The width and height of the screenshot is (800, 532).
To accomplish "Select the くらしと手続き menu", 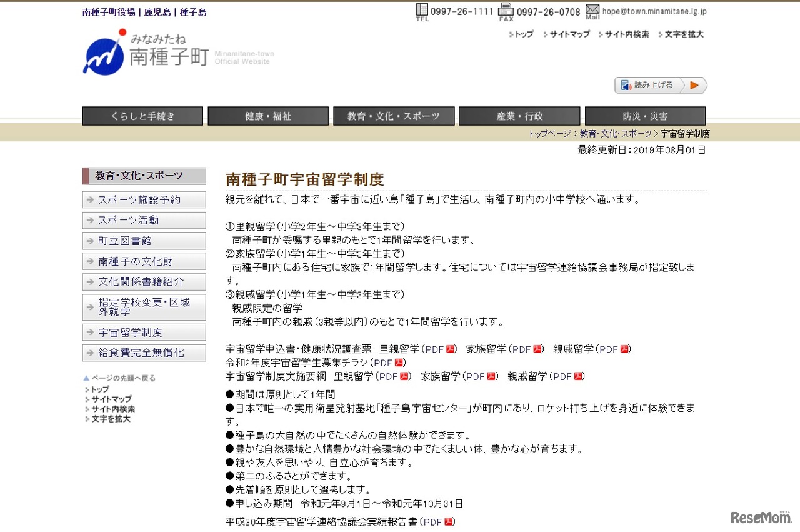I will tap(142, 116).
